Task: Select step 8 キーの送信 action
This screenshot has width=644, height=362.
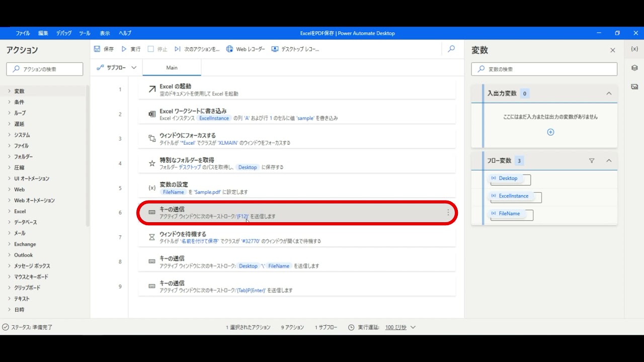Action: pyautogui.click(x=297, y=262)
